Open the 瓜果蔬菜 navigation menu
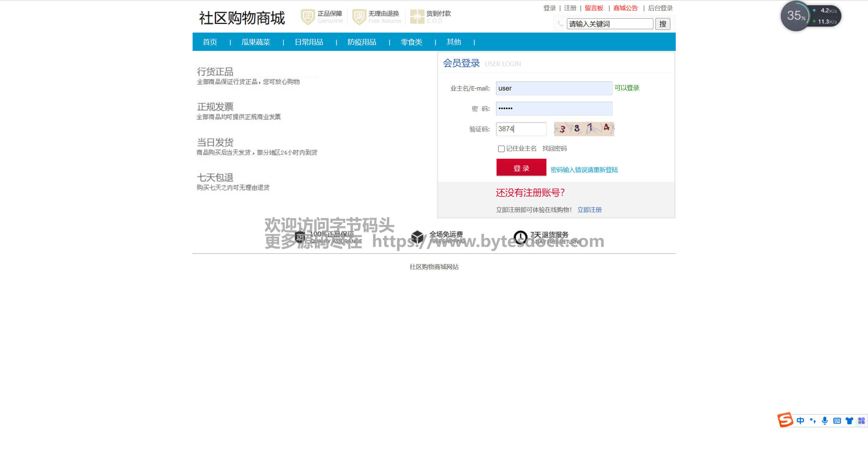 click(x=256, y=42)
